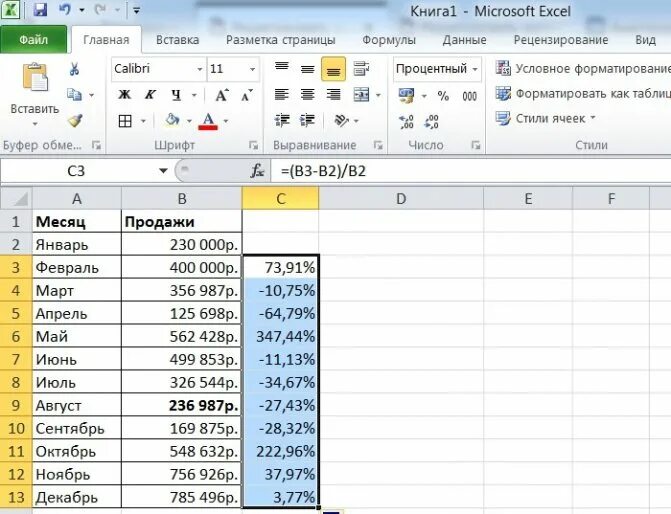
Task: Toggle Underline (Ч) formatting
Action: point(176,95)
